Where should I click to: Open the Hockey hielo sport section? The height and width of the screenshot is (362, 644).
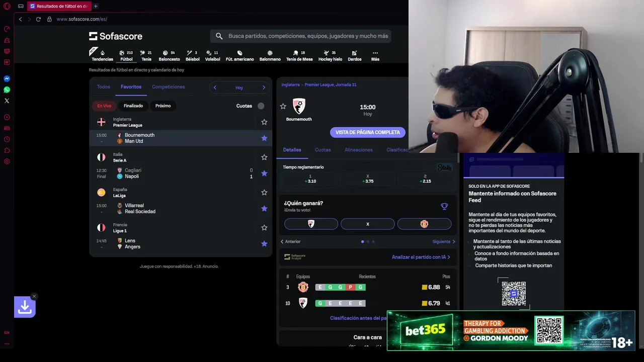pos(330,56)
